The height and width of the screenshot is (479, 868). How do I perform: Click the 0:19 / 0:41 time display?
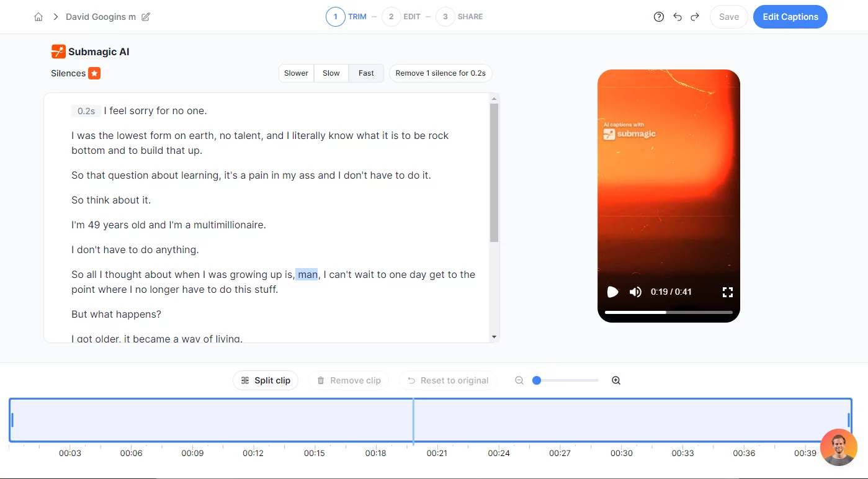671,292
